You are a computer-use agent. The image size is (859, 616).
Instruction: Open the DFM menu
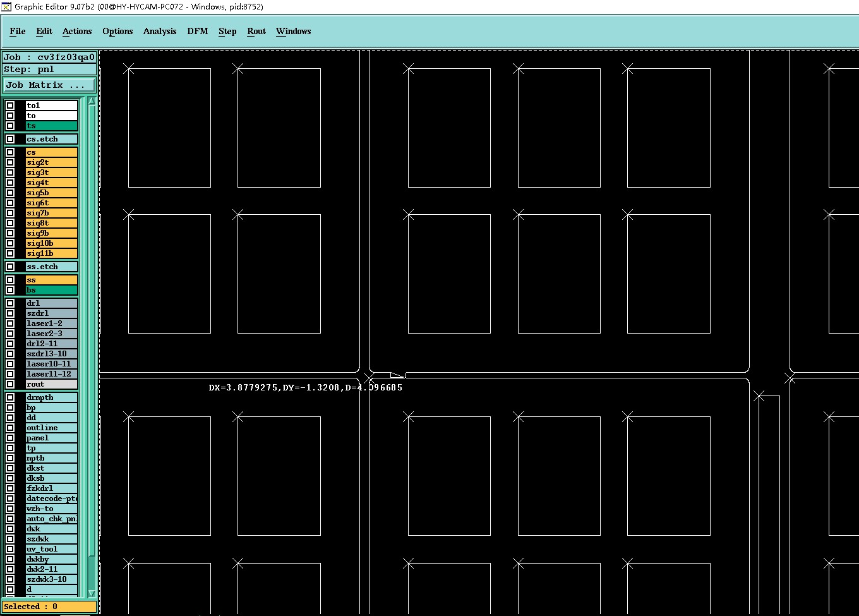tap(198, 31)
